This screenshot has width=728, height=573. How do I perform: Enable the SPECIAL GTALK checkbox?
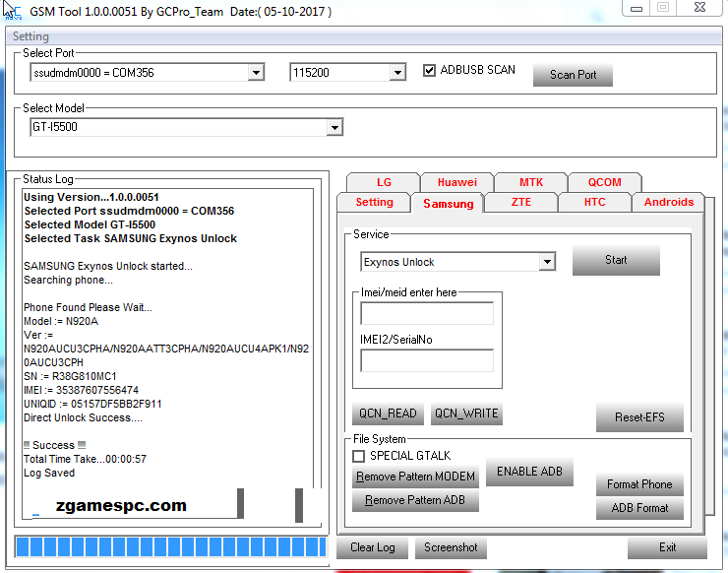(x=358, y=456)
